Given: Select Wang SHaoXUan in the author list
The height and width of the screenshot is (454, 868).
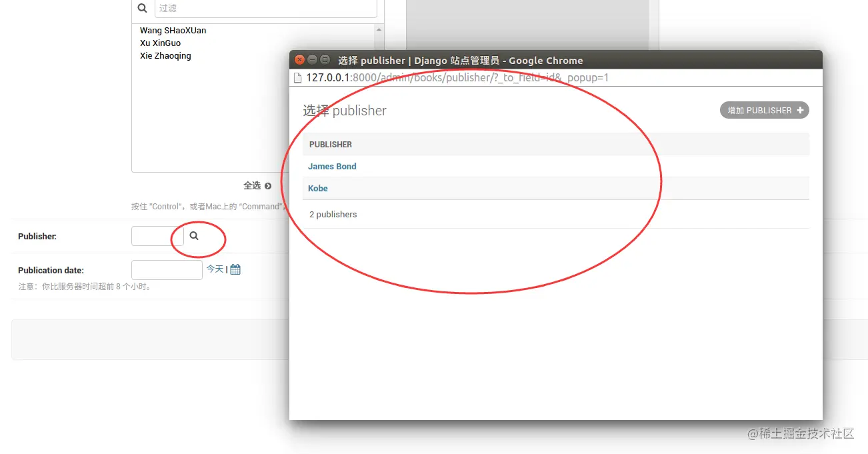Looking at the screenshot, I should tap(173, 30).
